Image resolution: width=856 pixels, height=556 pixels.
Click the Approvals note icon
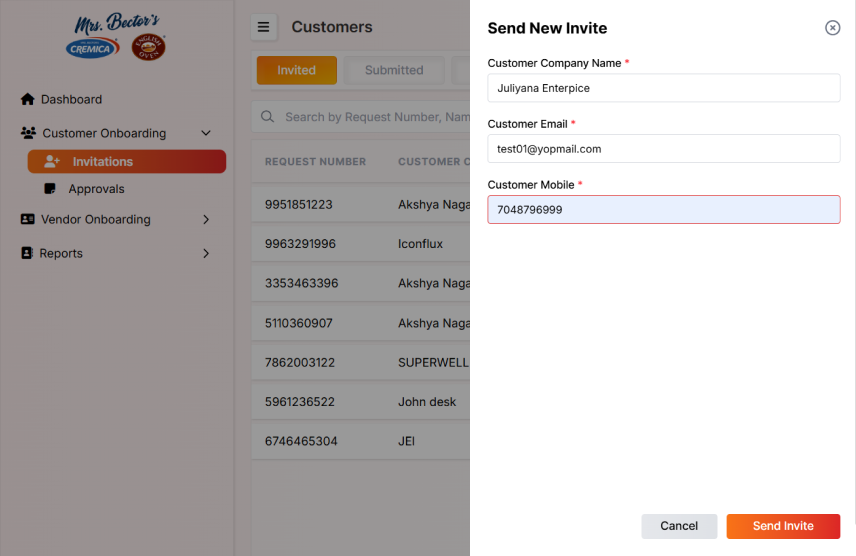(51, 189)
